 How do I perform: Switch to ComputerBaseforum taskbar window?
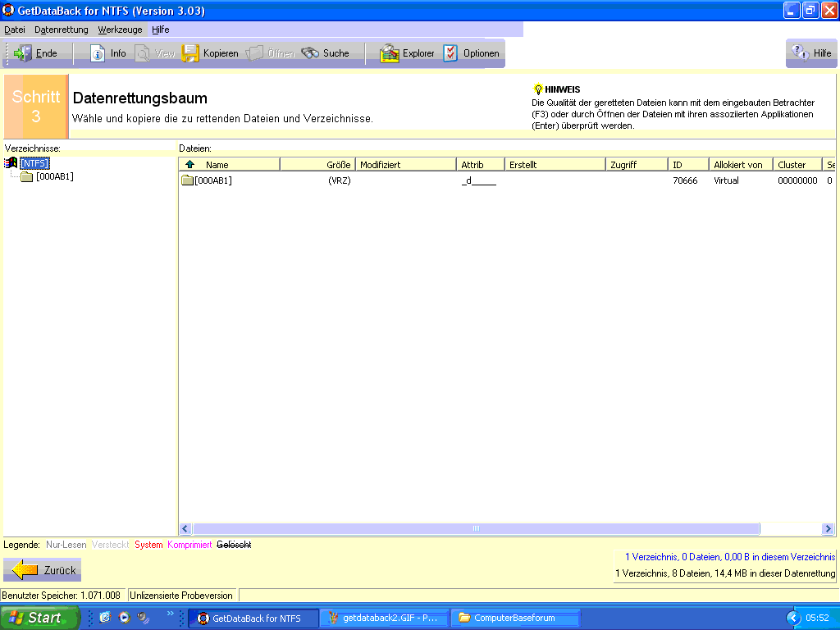515,619
